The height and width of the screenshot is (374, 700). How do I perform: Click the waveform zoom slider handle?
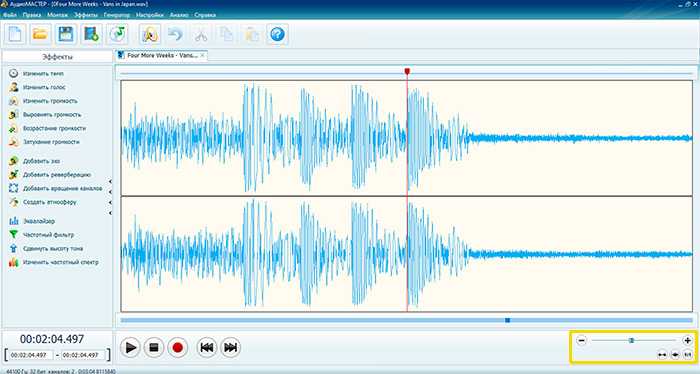click(631, 341)
